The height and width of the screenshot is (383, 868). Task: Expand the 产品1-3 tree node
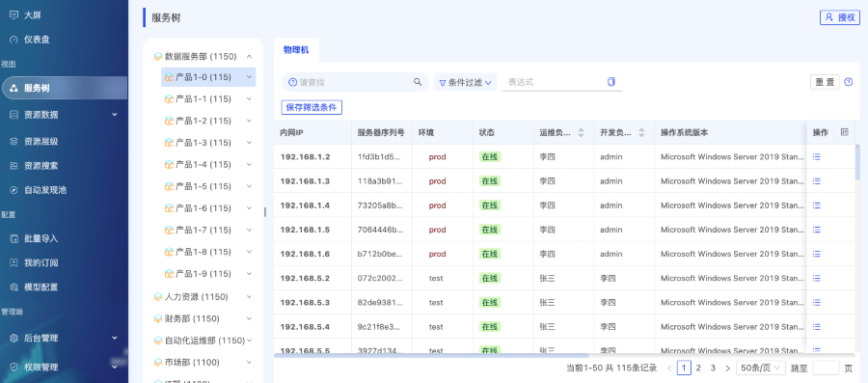coord(249,143)
